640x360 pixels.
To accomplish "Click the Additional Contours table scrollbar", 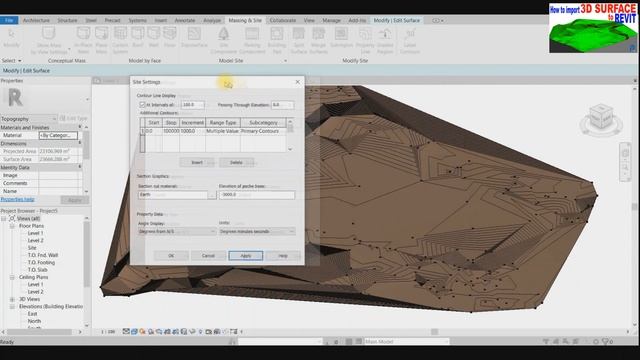I will (290, 136).
